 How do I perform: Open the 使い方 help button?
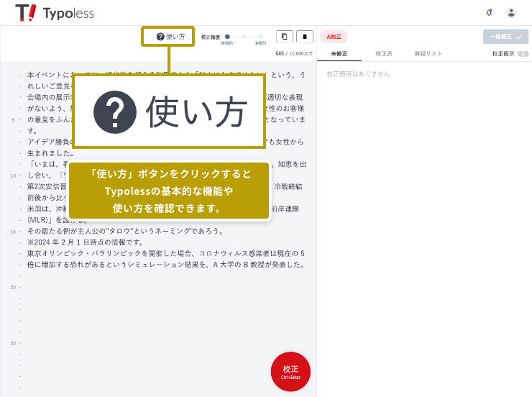[x=170, y=37]
